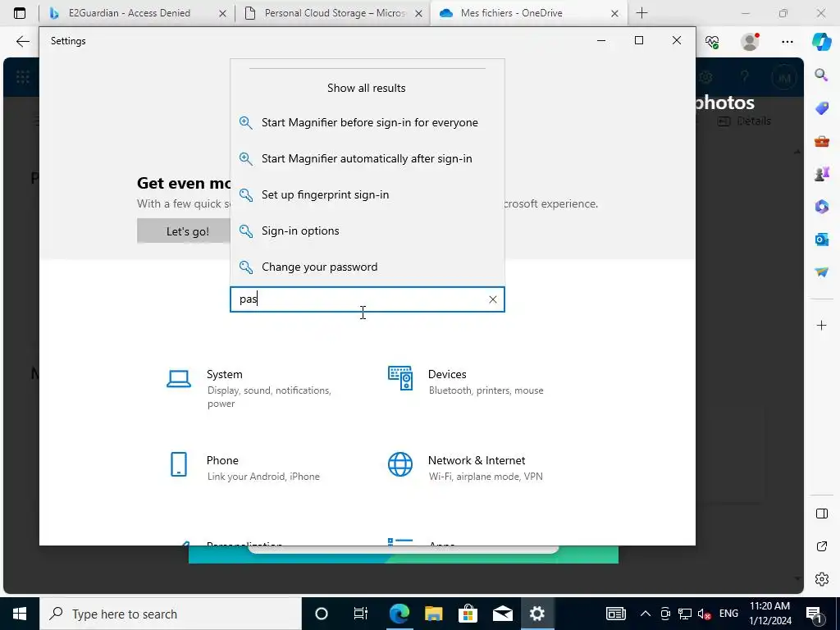Open network status tray icon
This screenshot has width=840, height=630.
(x=685, y=614)
